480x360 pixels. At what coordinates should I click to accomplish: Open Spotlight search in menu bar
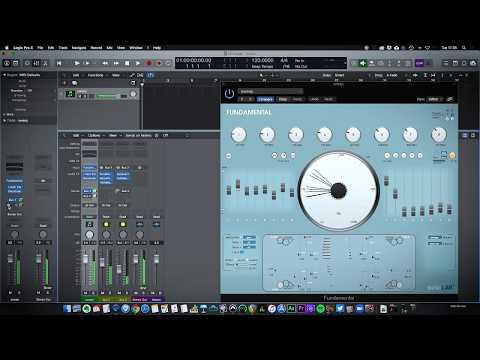click(464, 48)
